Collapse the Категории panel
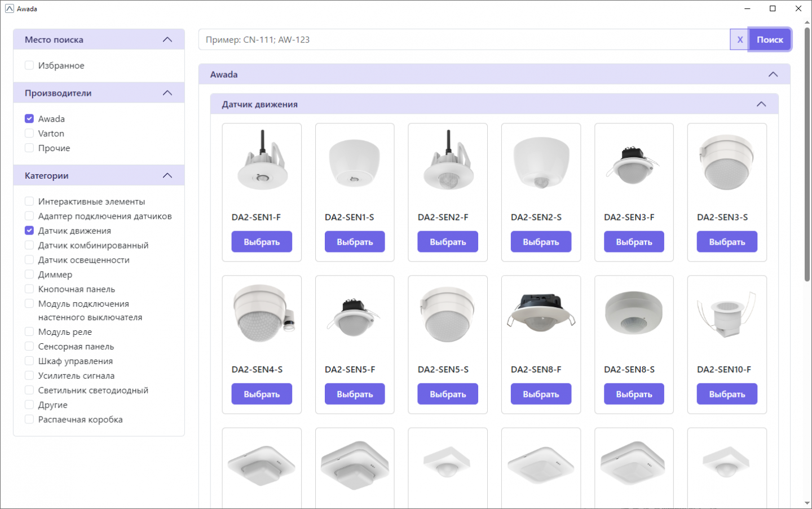This screenshot has width=812, height=509. (x=167, y=175)
